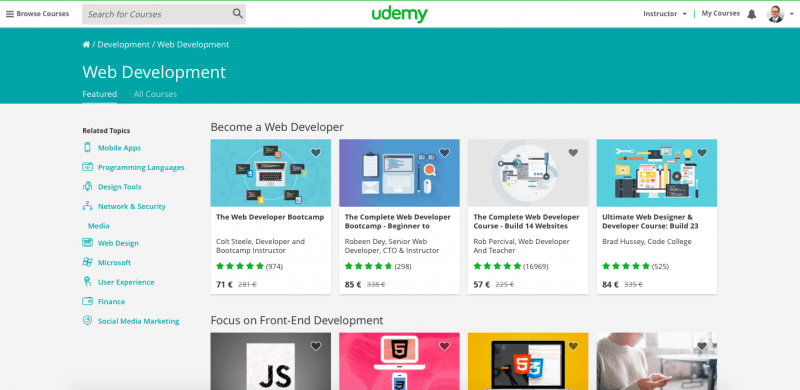
Task: Open the notifications bell icon
Action: point(752,14)
